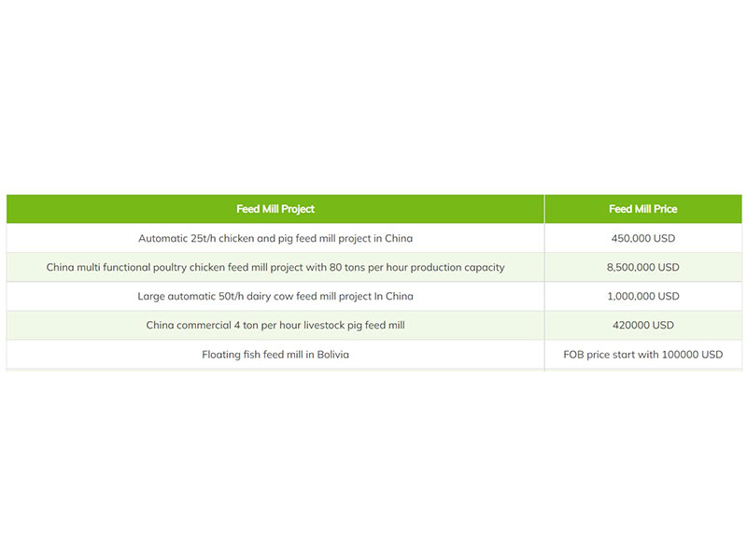Click the 8,500,000 USD price cell
Viewport: 747px width, 560px height.
(642, 267)
